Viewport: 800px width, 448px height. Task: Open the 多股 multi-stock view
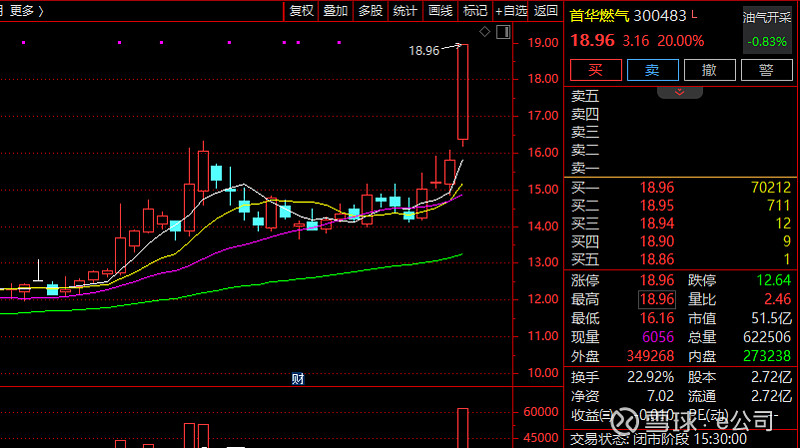(x=370, y=11)
